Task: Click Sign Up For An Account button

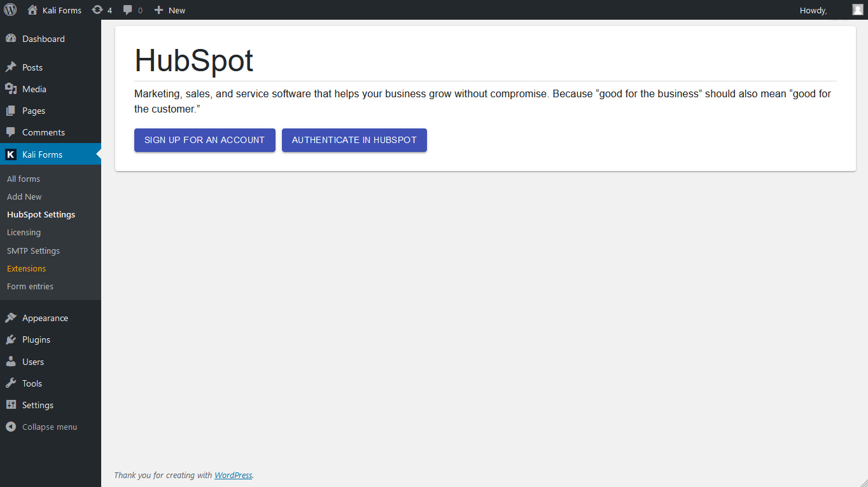Action: click(204, 140)
